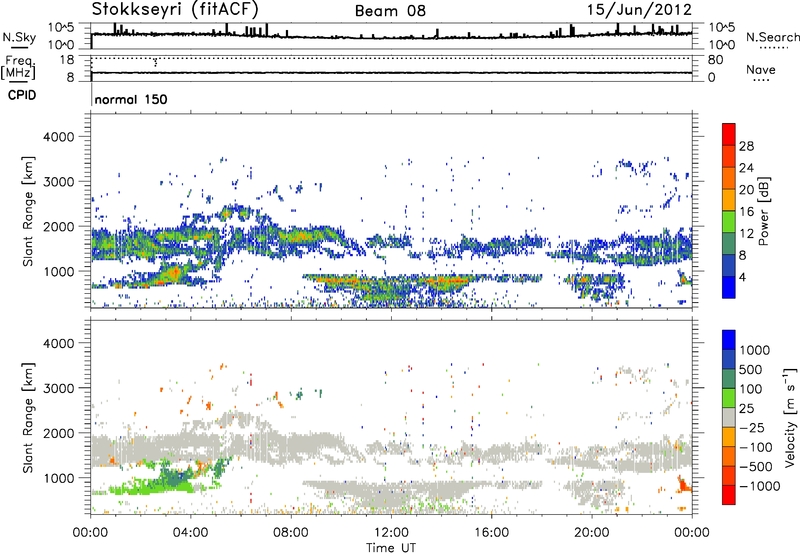The image size is (800, 554).
Task: Click the solid frequency line in Freq panel
Action: click(x=391, y=73)
